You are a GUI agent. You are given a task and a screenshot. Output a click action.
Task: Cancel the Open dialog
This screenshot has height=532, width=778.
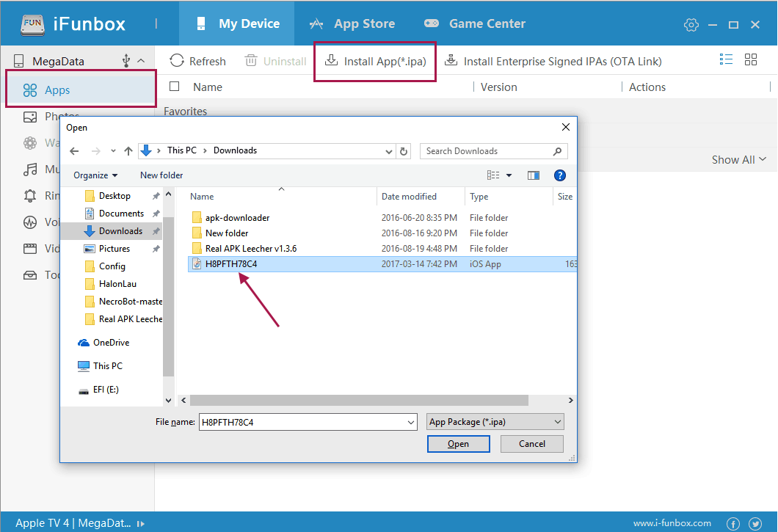tap(531, 444)
